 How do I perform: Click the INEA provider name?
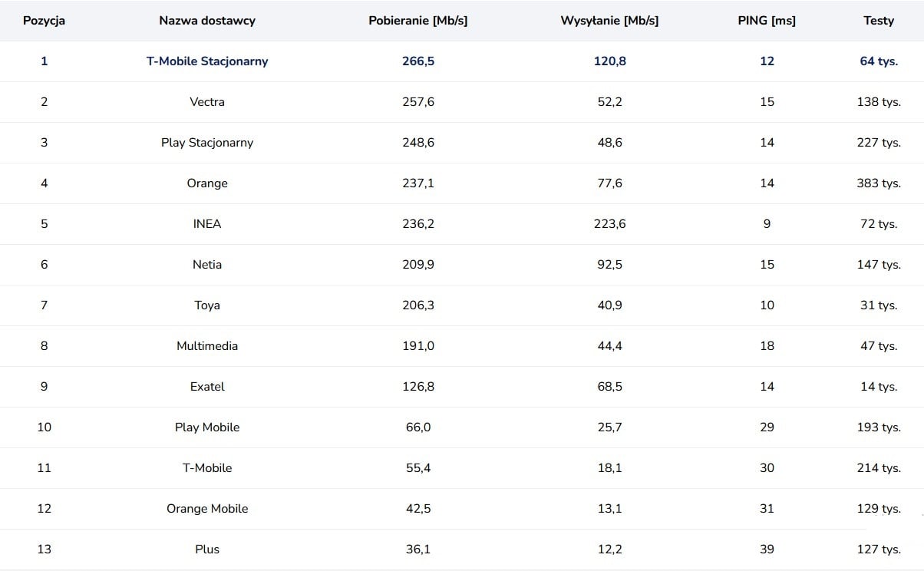[207, 224]
